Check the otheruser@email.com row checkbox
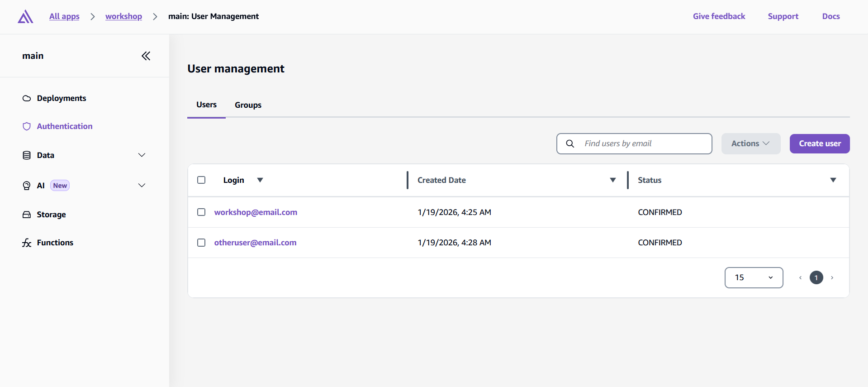Image resolution: width=868 pixels, height=387 pixels. pos(201,243)
